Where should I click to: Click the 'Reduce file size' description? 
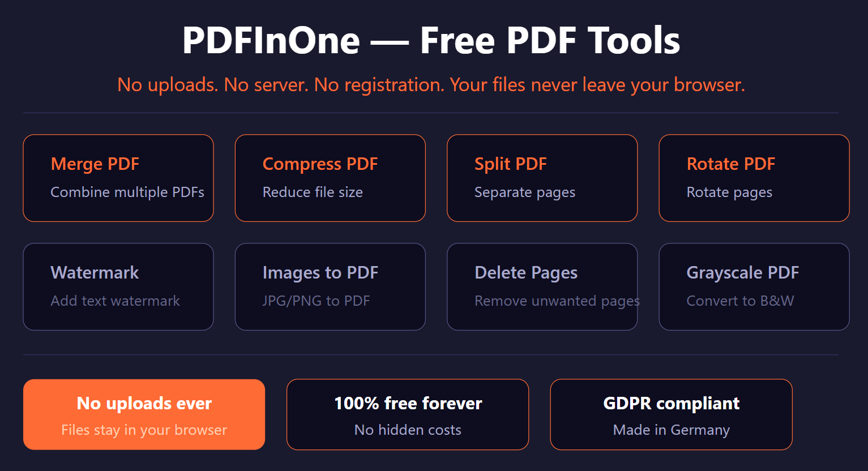coord(313,192)
